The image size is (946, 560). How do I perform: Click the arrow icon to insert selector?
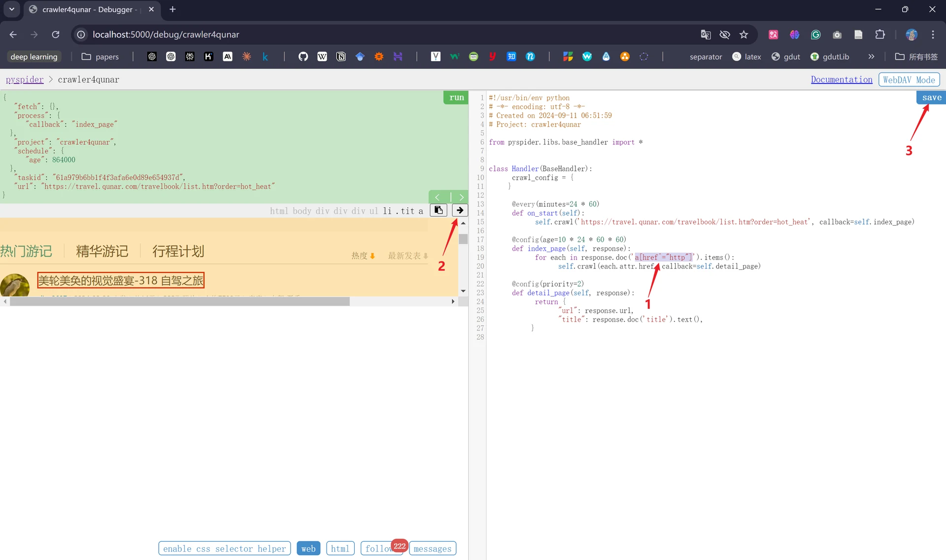click(x=460, y=210)
